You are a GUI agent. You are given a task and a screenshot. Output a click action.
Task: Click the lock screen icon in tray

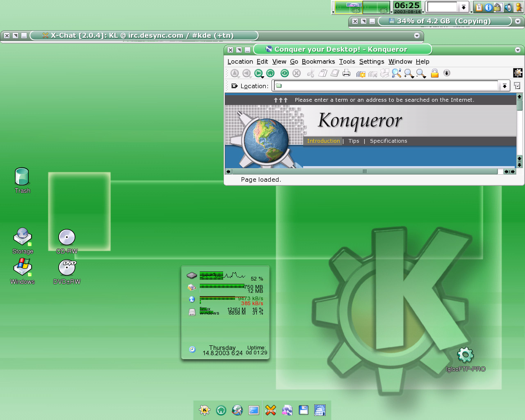pyautogui.click(x=498, y=7)
